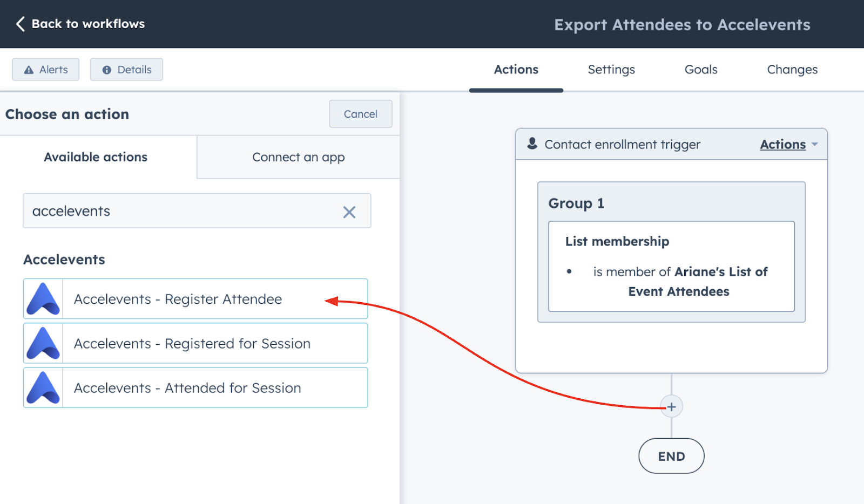Switch to the Goals tab
Viewport: 864px width, 504px height.
pos(701,70)
